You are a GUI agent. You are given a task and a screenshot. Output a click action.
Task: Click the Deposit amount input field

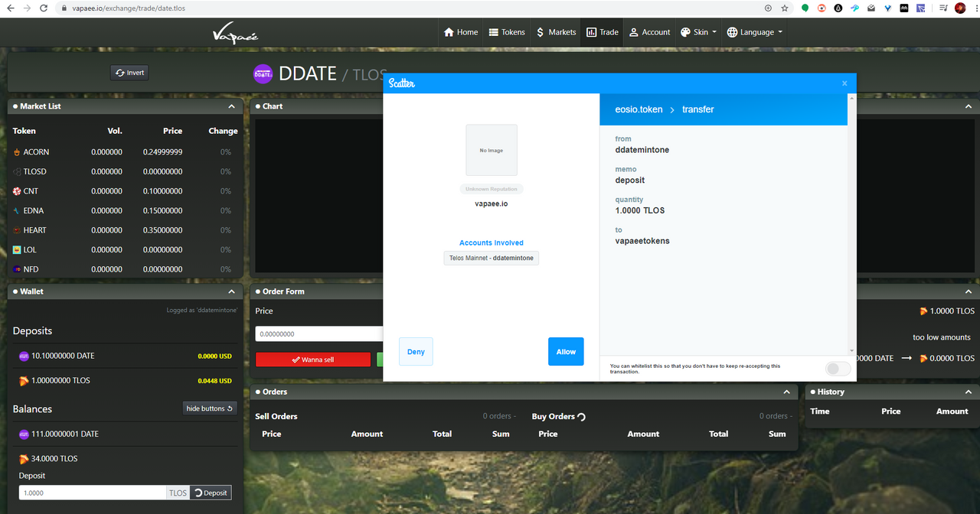tap(93, 493)
